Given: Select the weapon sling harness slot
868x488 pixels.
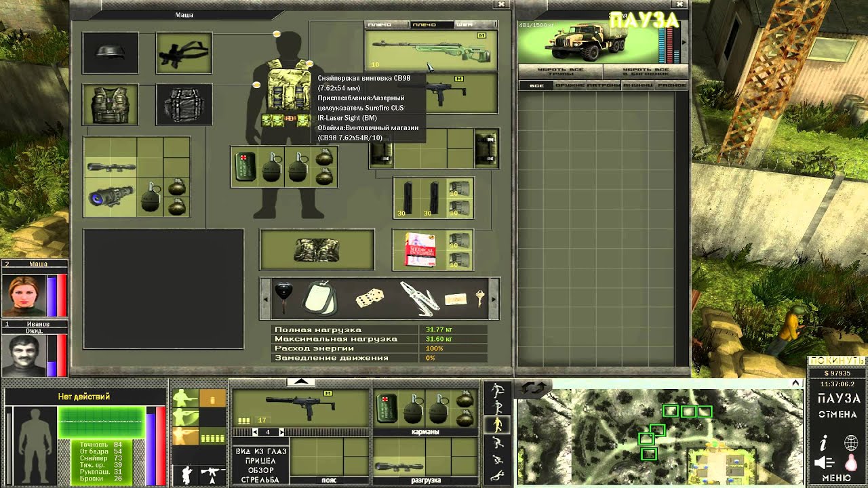Looking at the screenshot, I should tap(184, 53).
